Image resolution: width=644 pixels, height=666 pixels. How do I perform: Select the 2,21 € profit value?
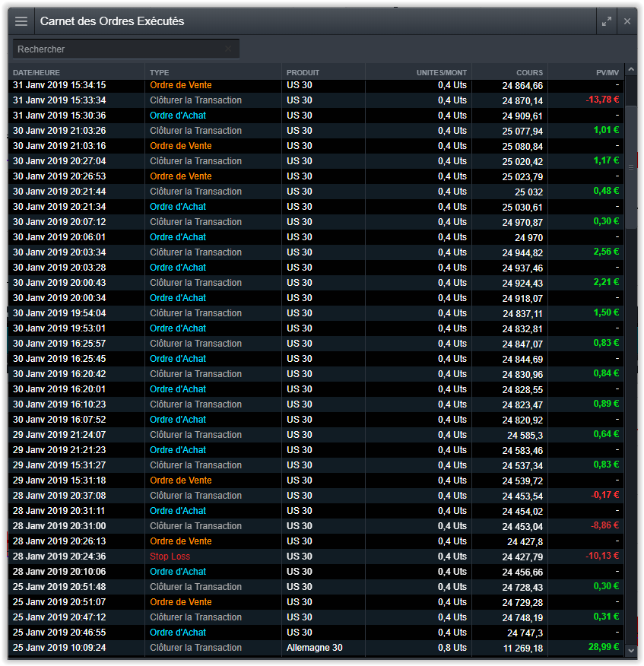[x=606, y=282]
